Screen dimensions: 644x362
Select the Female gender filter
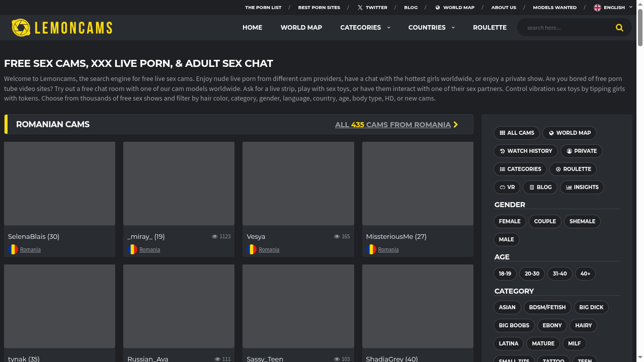pos(510,221)
